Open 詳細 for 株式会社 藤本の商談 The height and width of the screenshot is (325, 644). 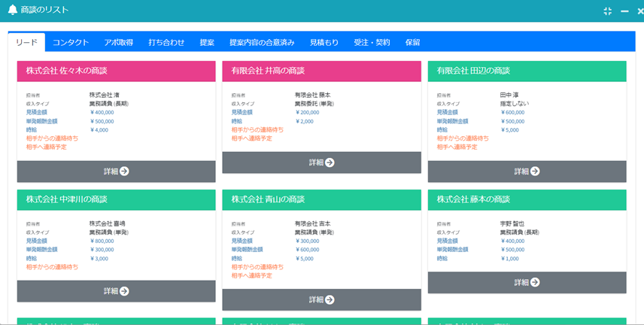527,283
